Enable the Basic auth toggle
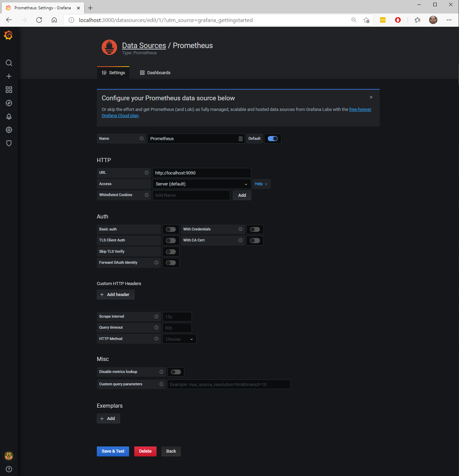The width and height of the screenshot is (459, 476). [x=171, y=229]
